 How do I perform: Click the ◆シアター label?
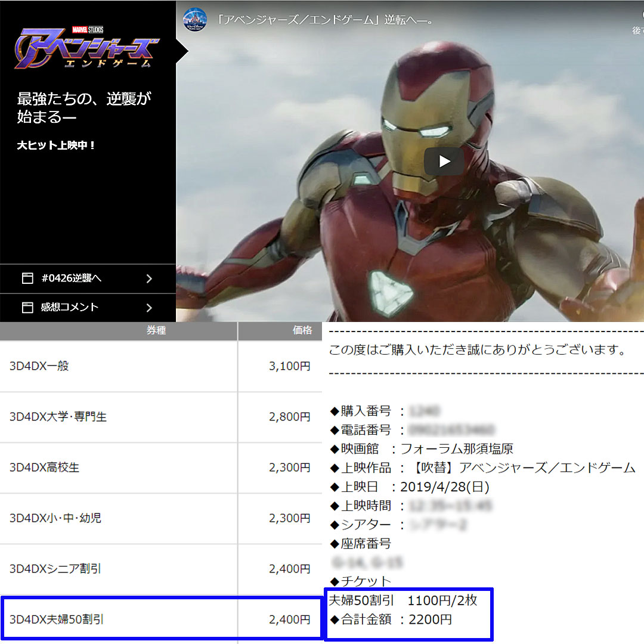point(361,525)
